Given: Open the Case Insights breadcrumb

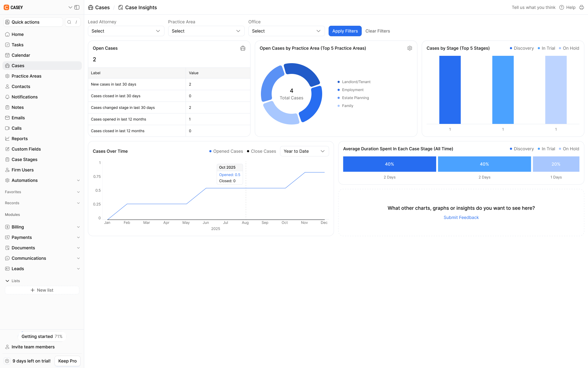Looking at the screenshot, I should tap(138, 7).
